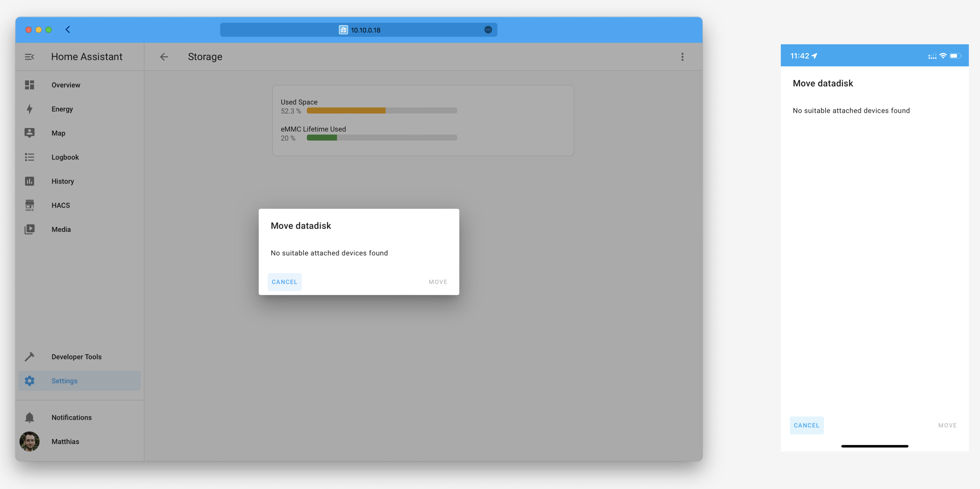980x489 pixels.
Task: Click the Media play icon
Action: pyautogui.click(x=29, y=229)
